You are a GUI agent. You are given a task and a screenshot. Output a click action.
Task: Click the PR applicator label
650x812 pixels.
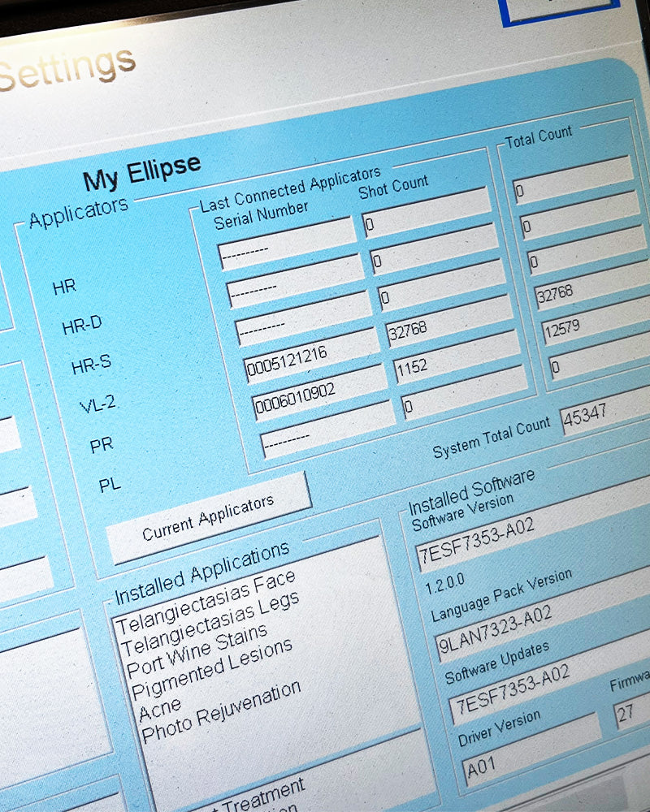(101, 445)
